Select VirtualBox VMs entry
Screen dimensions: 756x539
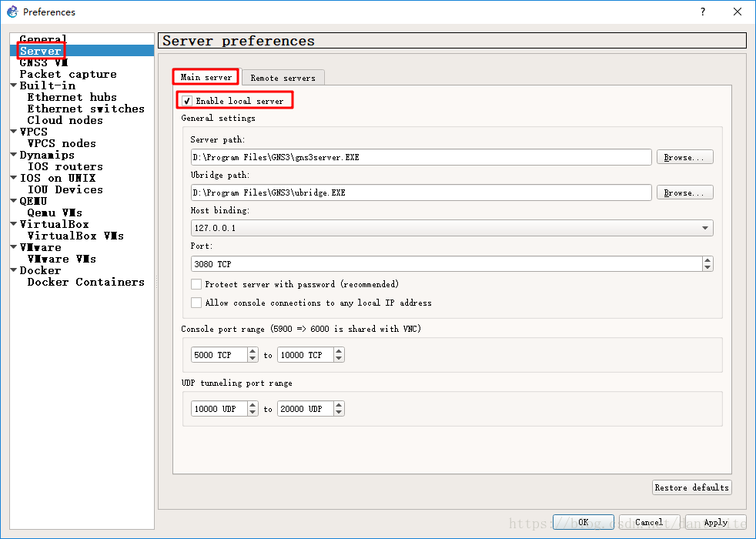(75, 236)
